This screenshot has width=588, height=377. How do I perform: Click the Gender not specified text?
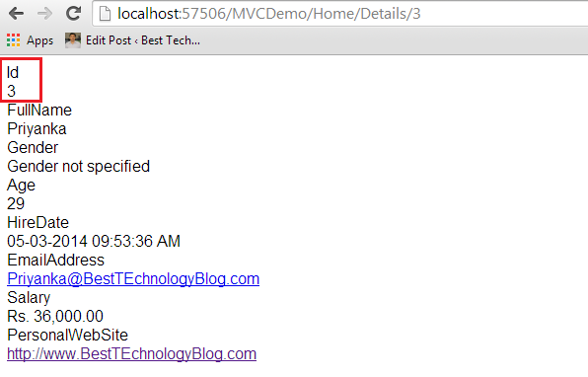click(78, 166)
